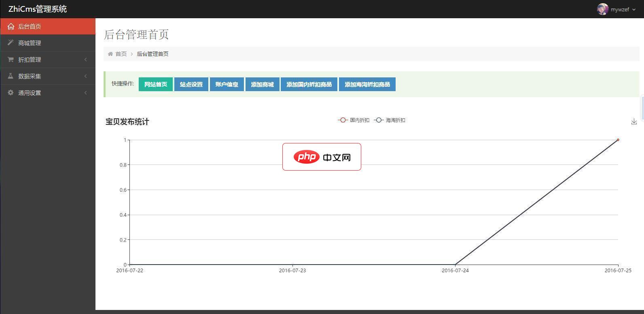
Task: Toggle the 国内折扣 legend series
Action: click(x=354, y=120)
